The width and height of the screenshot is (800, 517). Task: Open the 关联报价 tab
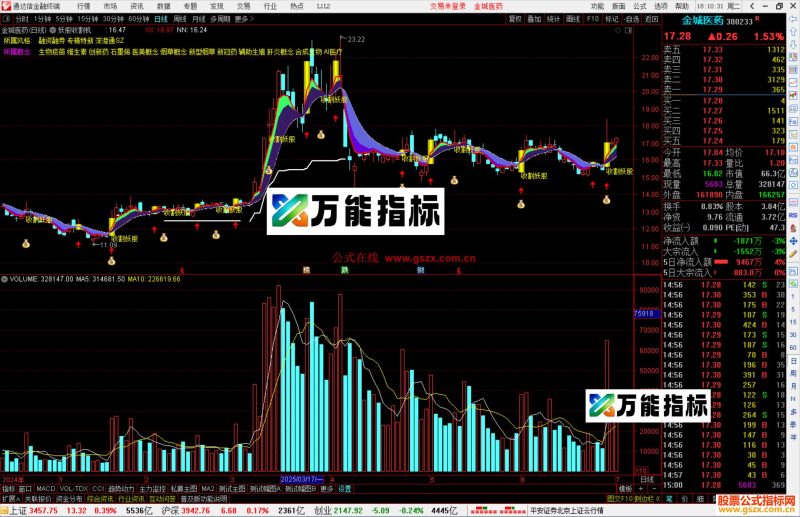pyautogui.click(x=38, y=499)
